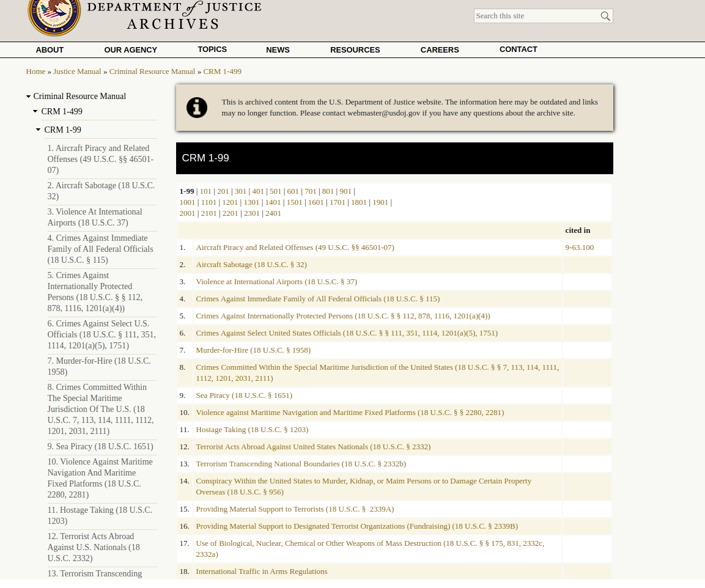
Task: Open 9-63.100 cited in link
Action: (x=580, y=248)
